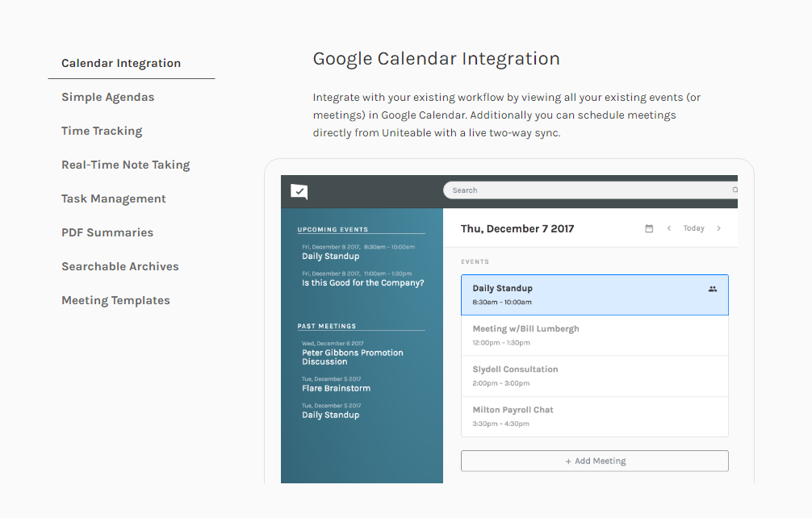Open the Milton Payroll Chat event

[595, 416]
